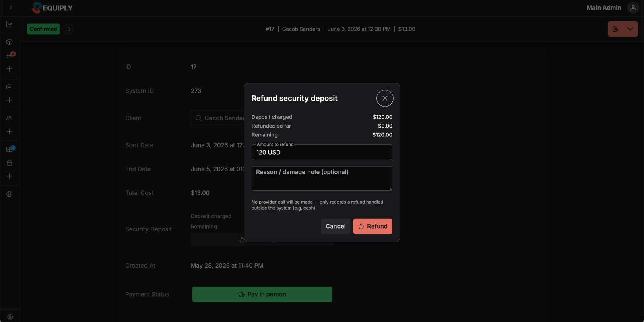The image size is (644, 322).
Task: Open the inventory cube icon in sidebar
Action: point(10,42)
